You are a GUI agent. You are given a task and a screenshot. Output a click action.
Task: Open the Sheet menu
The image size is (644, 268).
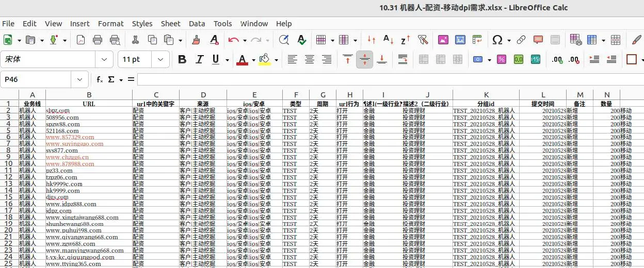[x=171, y=23]
